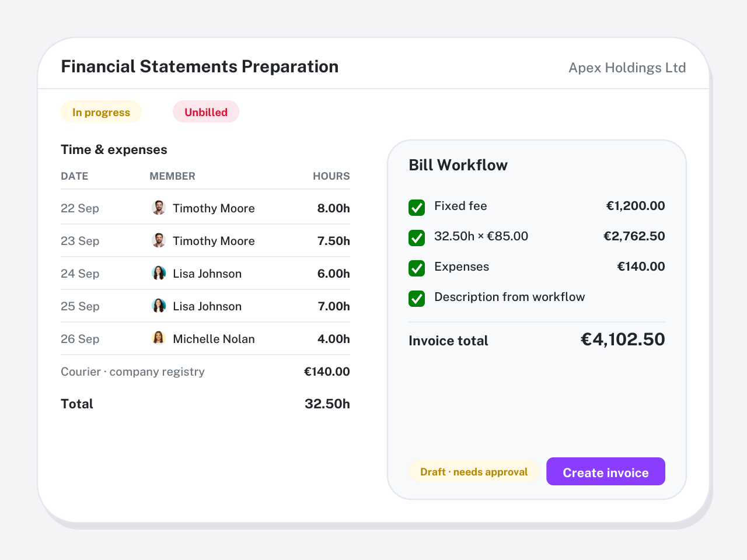Click the Invoice total label
This screenshot has height=560, width=747.
448,341
